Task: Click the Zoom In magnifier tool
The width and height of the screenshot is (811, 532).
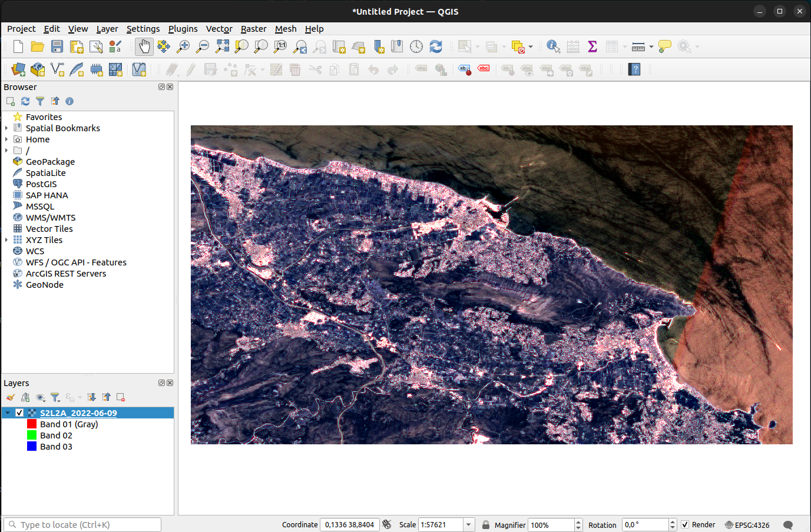Action: 183,46
